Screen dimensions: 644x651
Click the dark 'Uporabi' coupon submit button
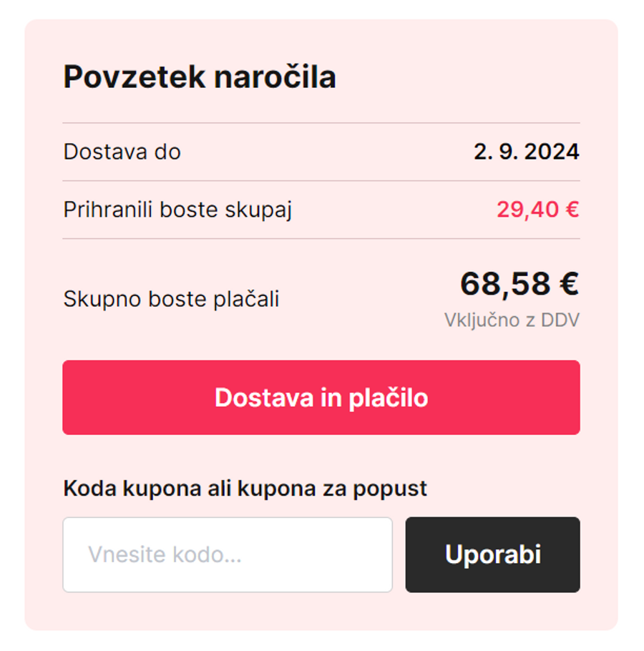click(492, 554)
